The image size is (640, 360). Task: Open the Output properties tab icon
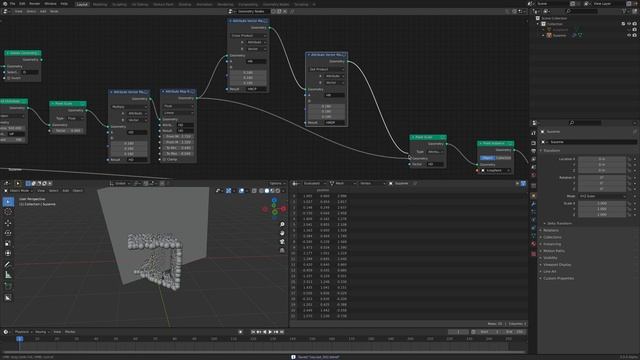533,151
